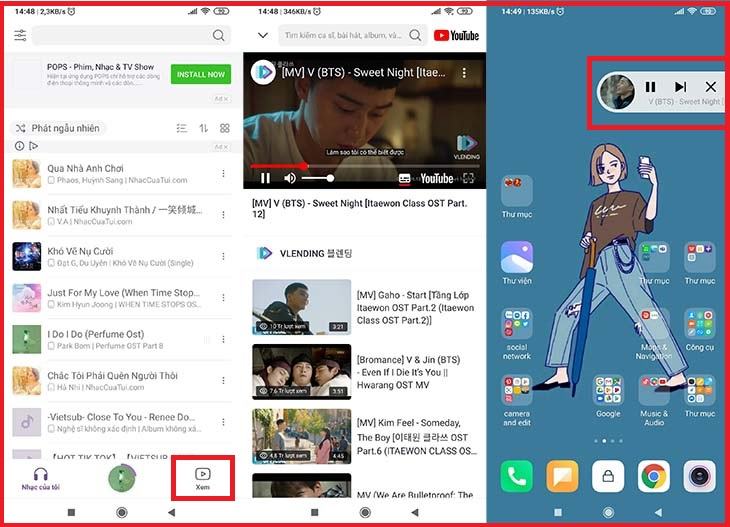
Task: Tap mini player album thumbnail
Action: (617, 92)
